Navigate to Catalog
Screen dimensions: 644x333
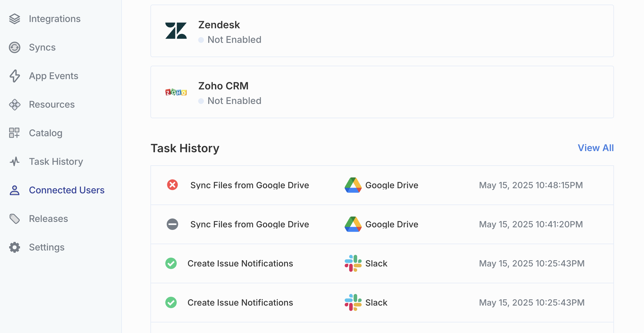tap(46, 133)
